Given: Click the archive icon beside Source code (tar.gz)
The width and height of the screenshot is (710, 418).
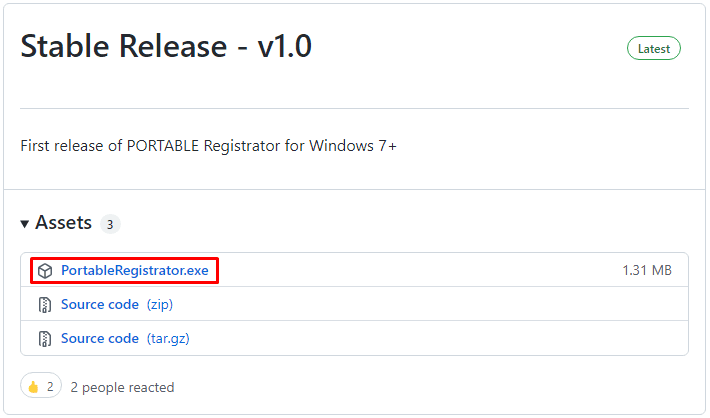Looking at the screenshot, I should click(x=45, y=339).
